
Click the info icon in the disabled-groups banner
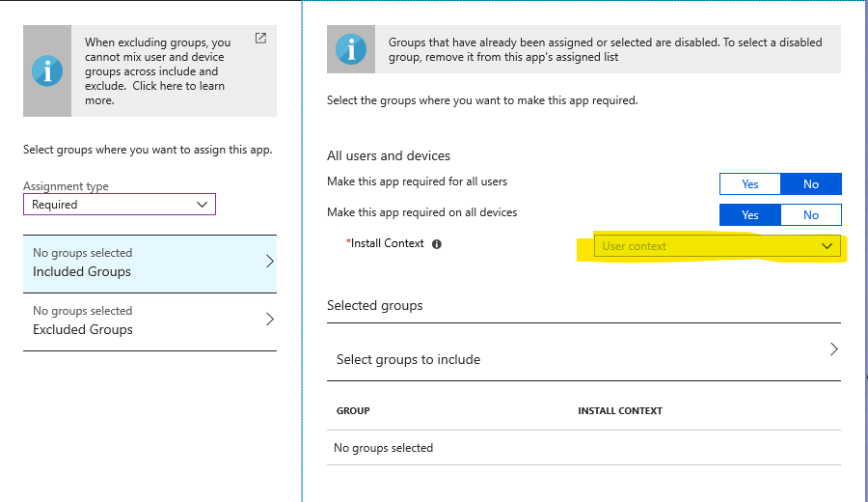[351, 49]
